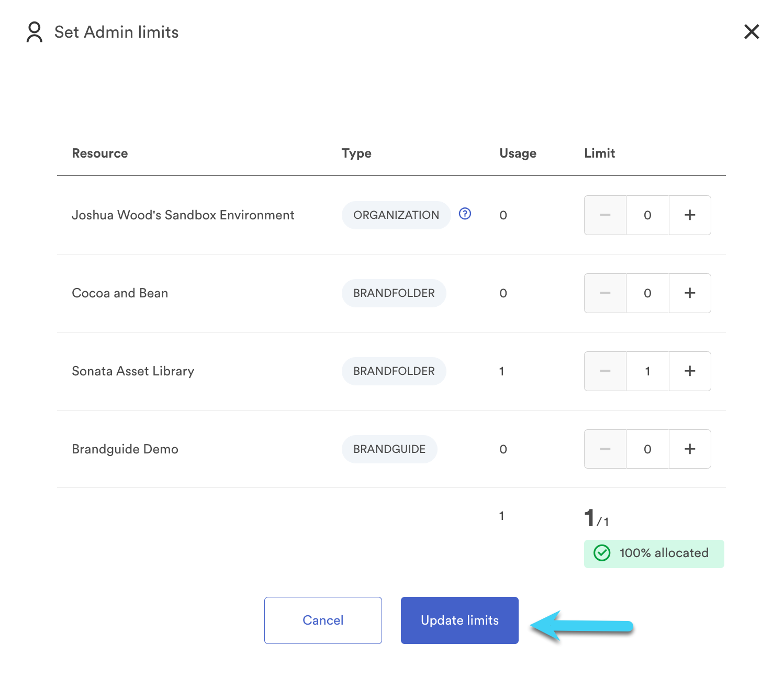Increase limit for Joshua Wood's Sandbox Environment

(x=690, y=215)
